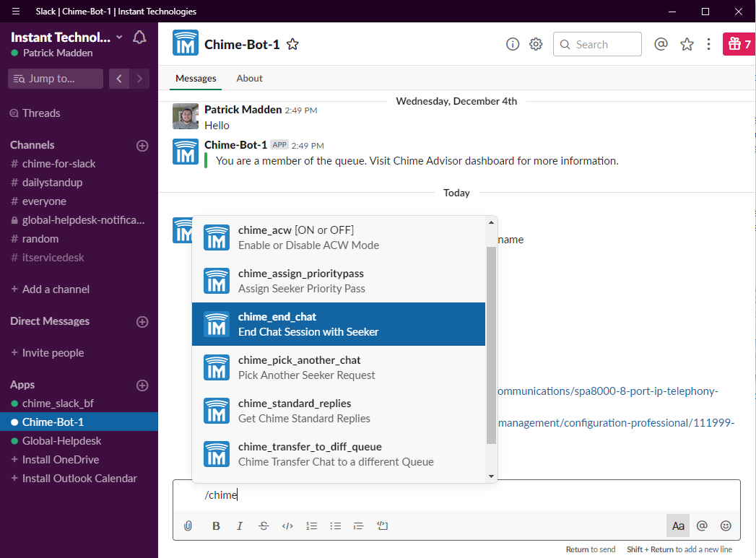Attach a file with the paperclip
Viewport: 756px width, 558px height.
(188, 526)
